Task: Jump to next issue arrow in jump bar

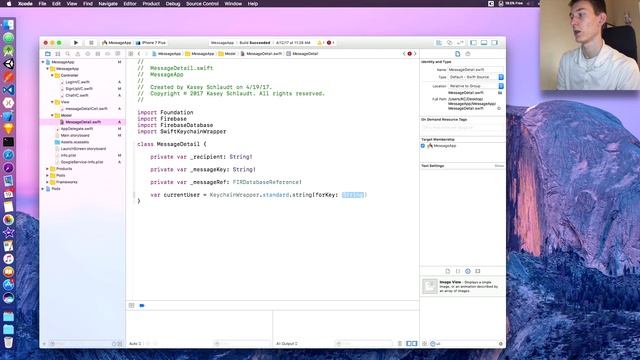Action: coord(415,54)
